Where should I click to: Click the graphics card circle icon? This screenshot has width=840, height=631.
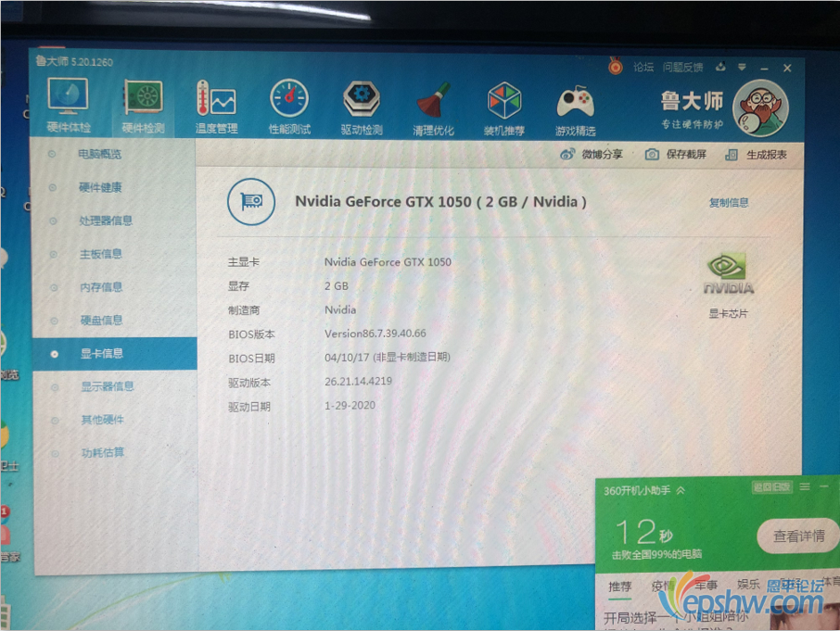(x=251, y=201)
